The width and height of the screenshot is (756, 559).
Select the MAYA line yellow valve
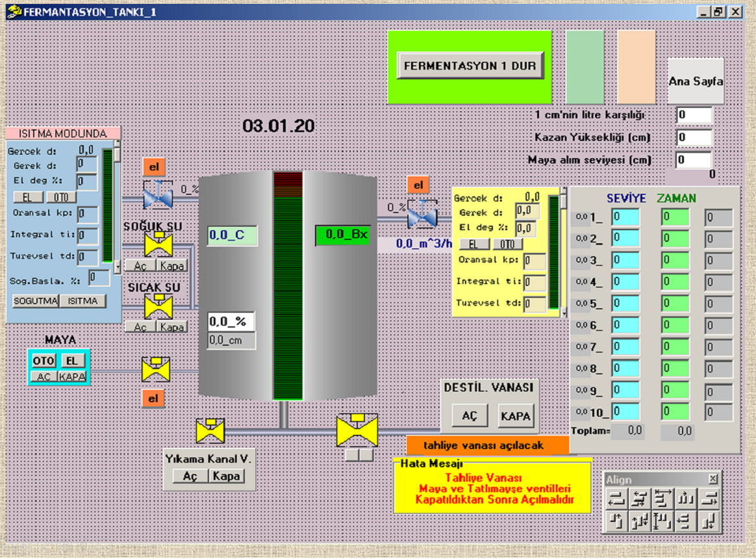click(156, 369)
